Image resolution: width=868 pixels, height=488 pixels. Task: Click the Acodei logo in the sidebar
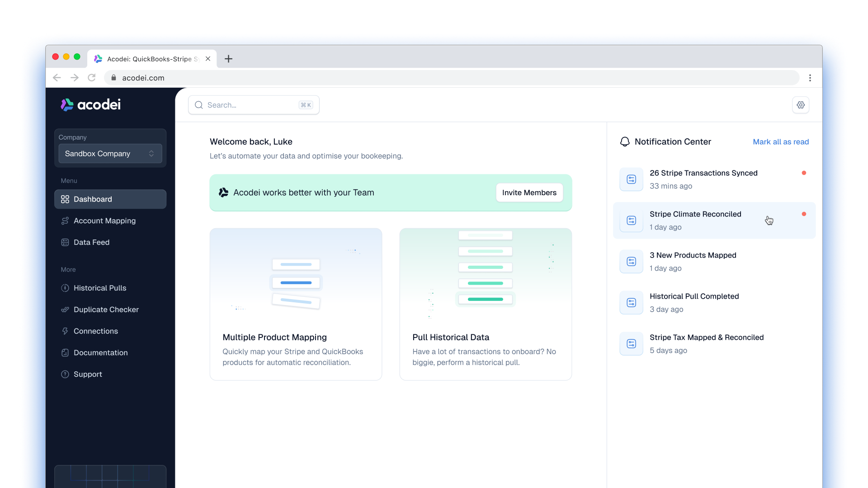pyautogui.click(x=90, y=104)
